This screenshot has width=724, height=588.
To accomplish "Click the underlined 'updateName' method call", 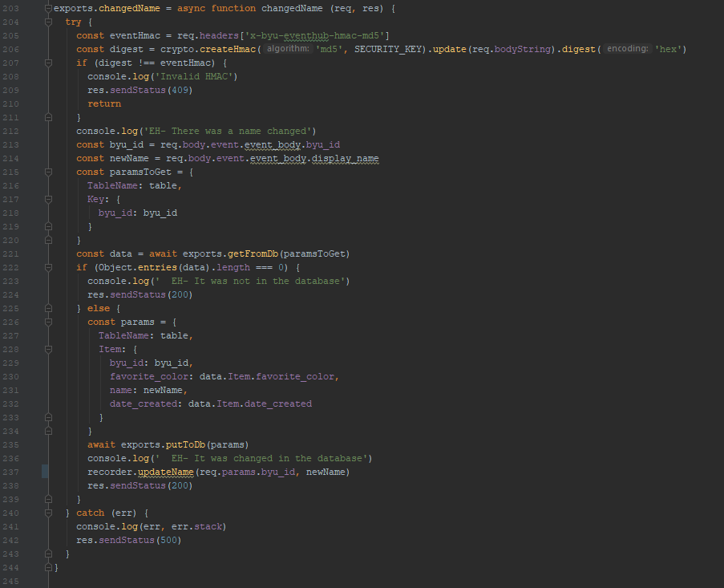I will click(166, 472).
